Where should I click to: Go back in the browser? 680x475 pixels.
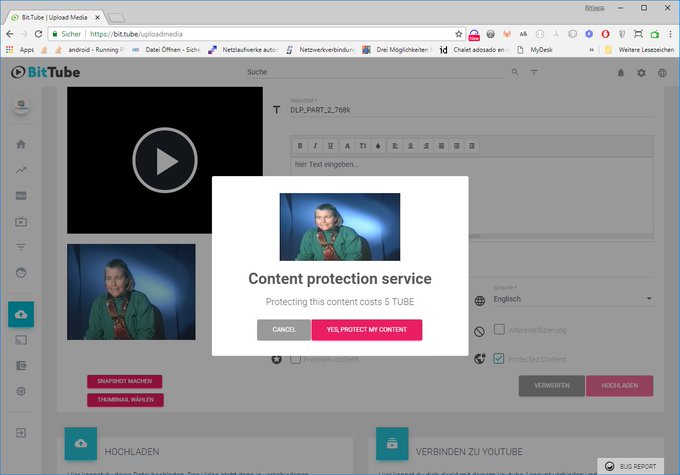click(x=10, y=34)
